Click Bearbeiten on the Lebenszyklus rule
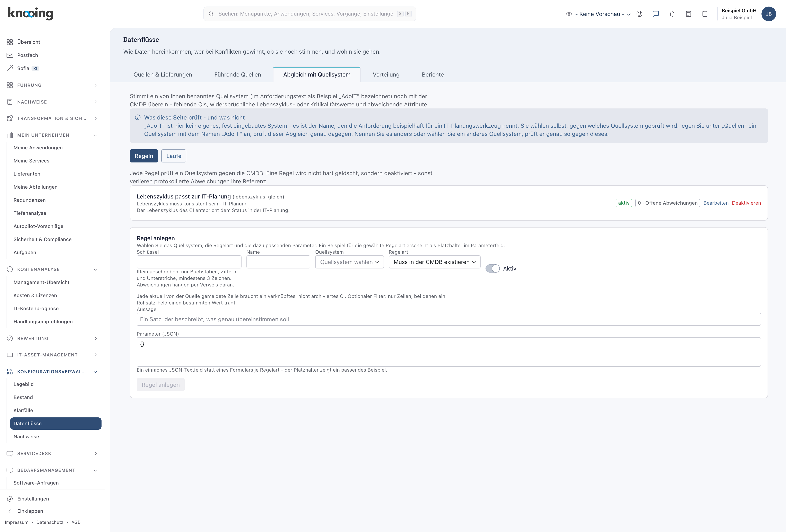 tap(716, 203)
